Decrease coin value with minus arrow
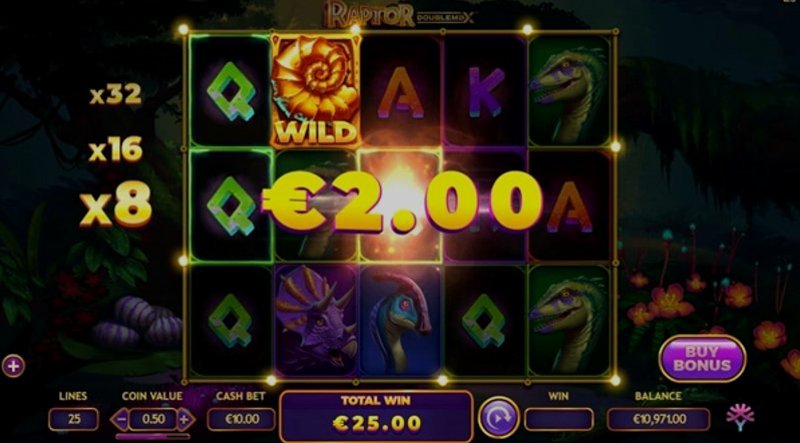This screenshot has height=443, width=800. click(x=121, y=420)
